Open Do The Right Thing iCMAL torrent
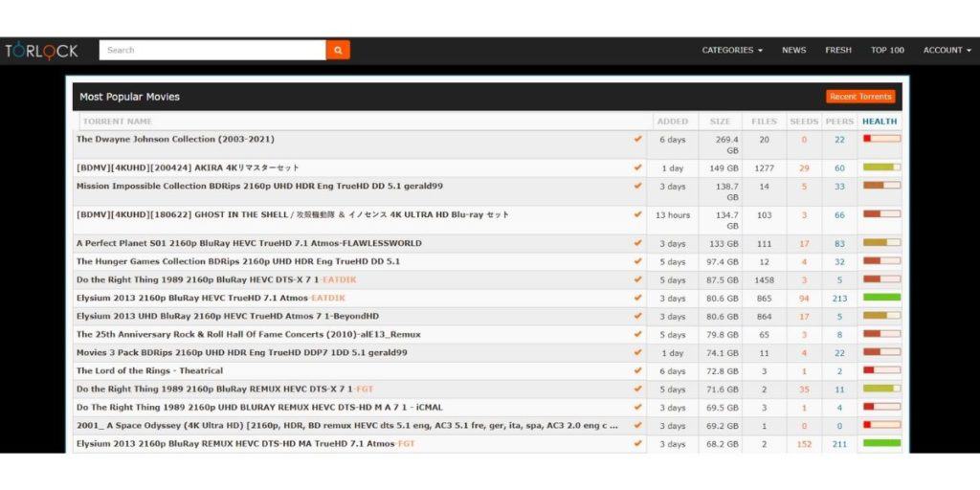This screenshot has height=490, width=980. tap(259, 407)
